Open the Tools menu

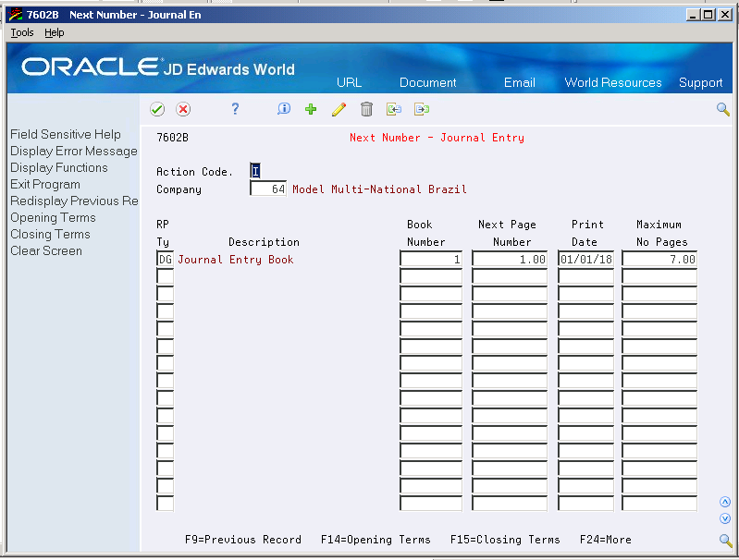[22, 32]
